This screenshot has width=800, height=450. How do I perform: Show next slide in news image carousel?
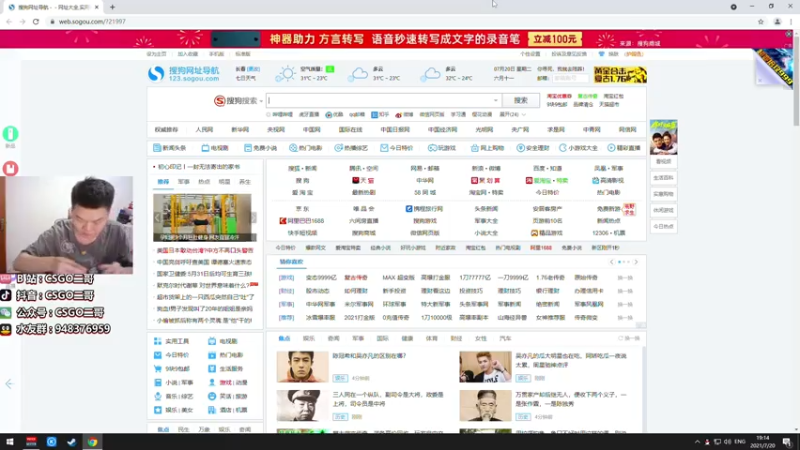pos(254,217)
